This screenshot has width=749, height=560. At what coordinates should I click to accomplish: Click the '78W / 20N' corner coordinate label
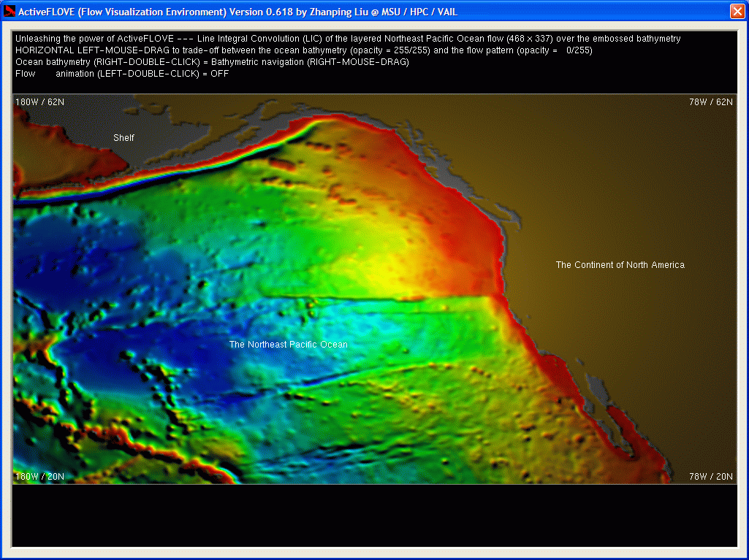click(710, 477)
